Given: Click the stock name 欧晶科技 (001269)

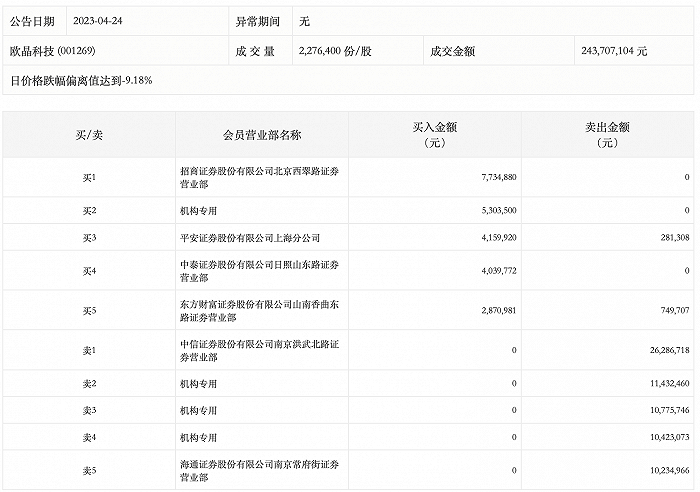Looking at the screenshot, I should coord(53,51).
